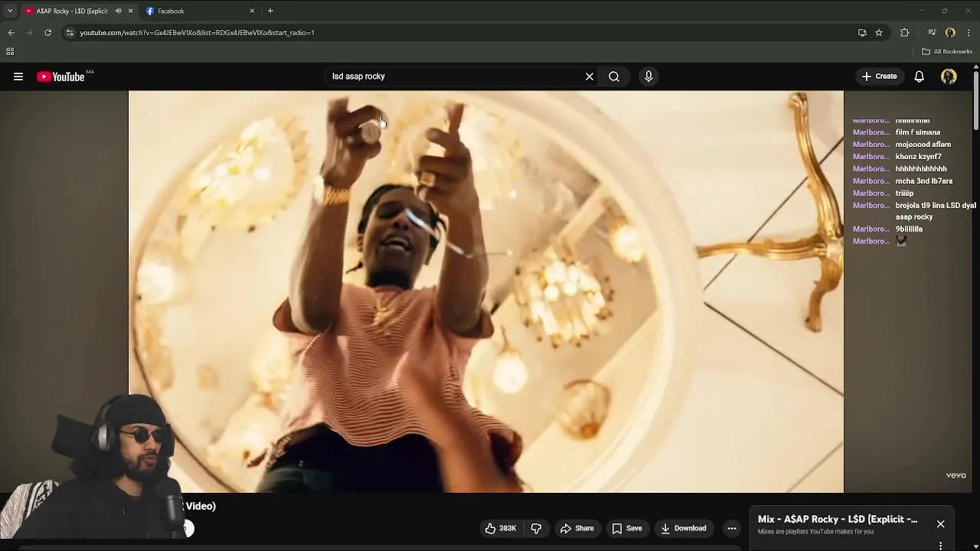Open the YouTube account avatar menu
The width and height of the screenshot is (980, 551).
tap(949, 77)
